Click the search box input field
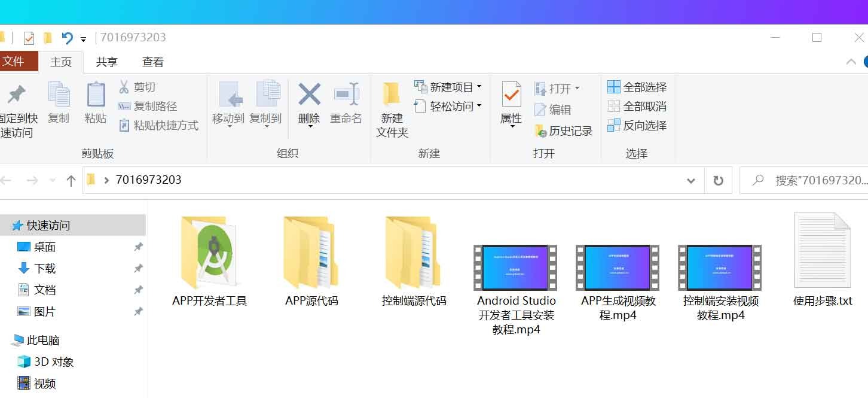The width and height of the screenshot is (868, 398). [x=819, y=180]
